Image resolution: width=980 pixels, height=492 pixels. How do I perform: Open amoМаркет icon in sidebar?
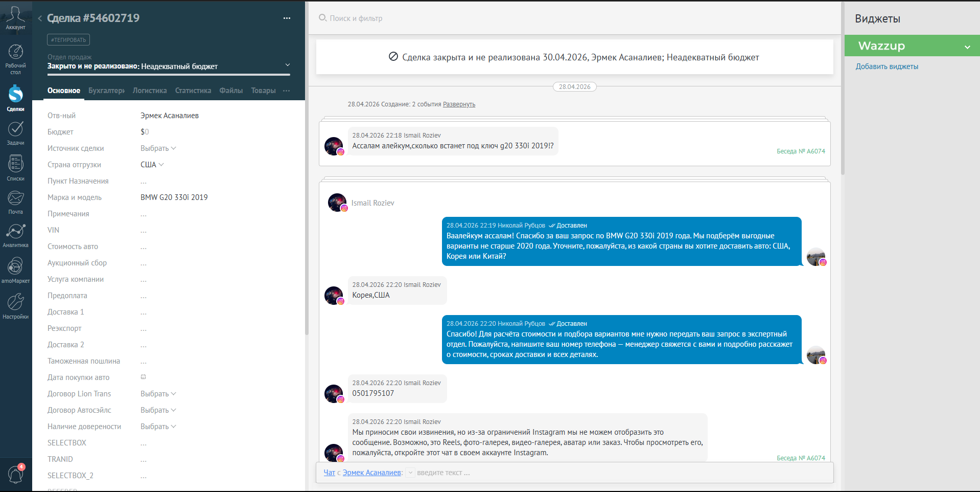point(15,270)
